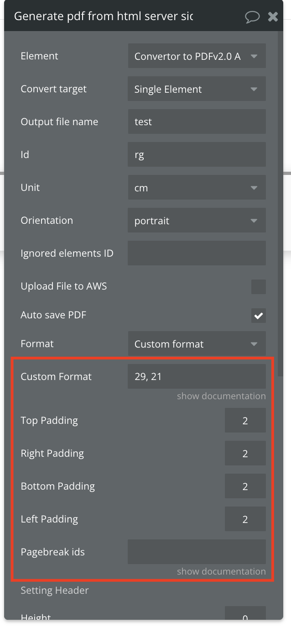Click the Id field containing rg
The image size is (291, 644).
click(197, 155)
